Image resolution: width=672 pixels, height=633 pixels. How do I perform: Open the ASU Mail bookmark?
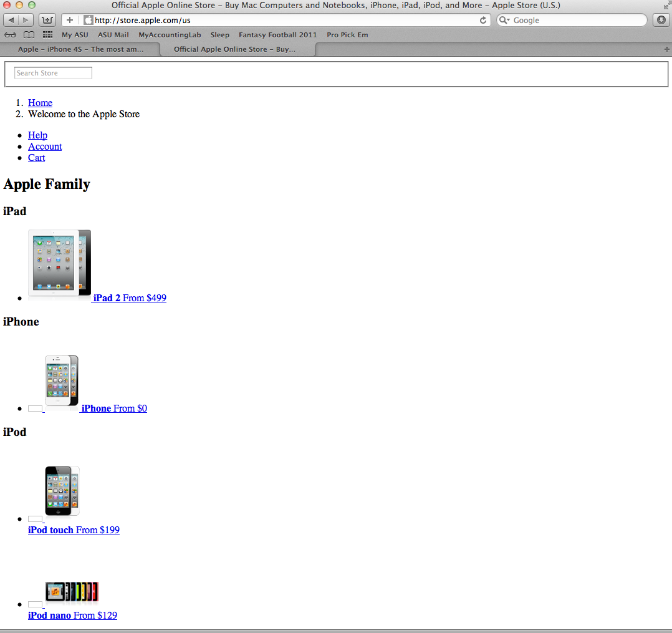[113, 35]
